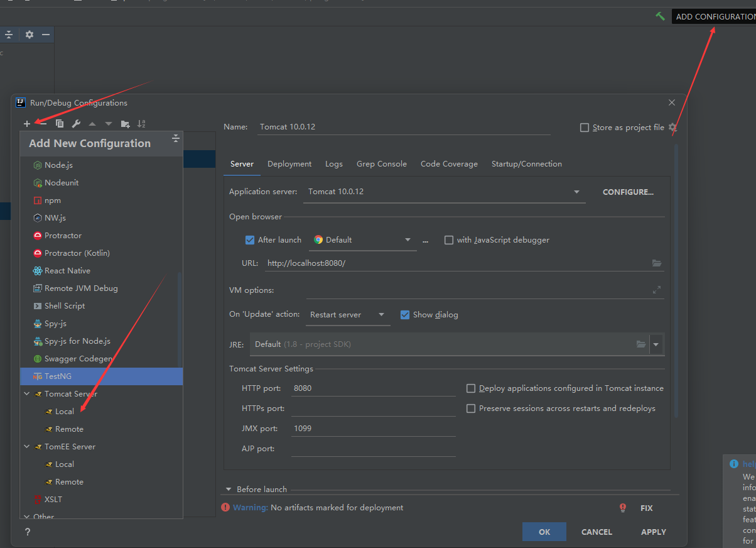
Task: Uncheck the After launch checkbox
Action: (250, 240)
